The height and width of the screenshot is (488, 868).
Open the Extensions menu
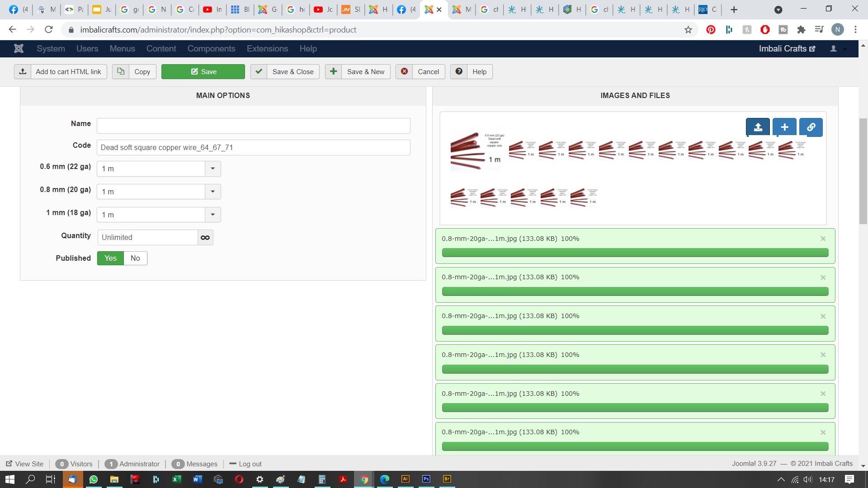(x=267, y=48)
